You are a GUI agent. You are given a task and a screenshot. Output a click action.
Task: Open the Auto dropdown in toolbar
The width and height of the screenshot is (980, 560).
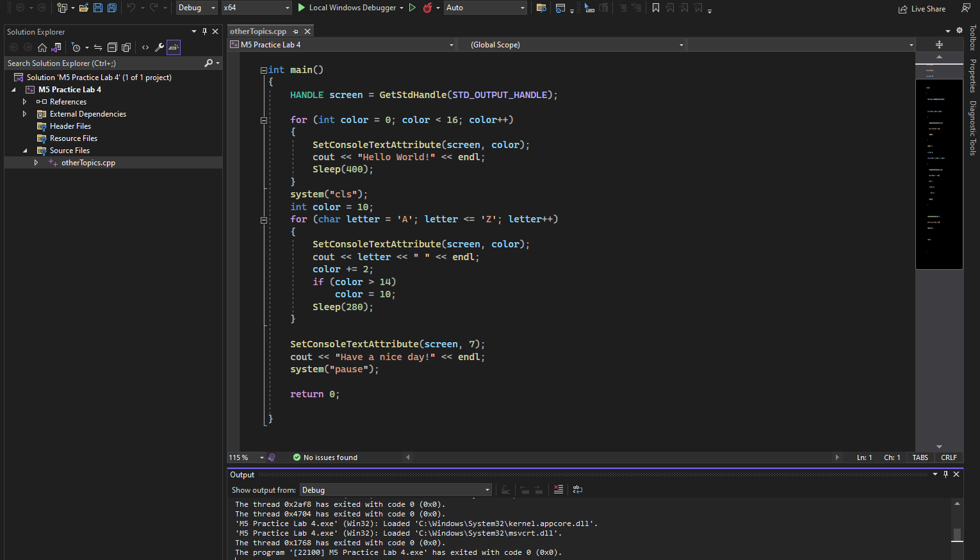pyautogui.click(x=486, y=8)
